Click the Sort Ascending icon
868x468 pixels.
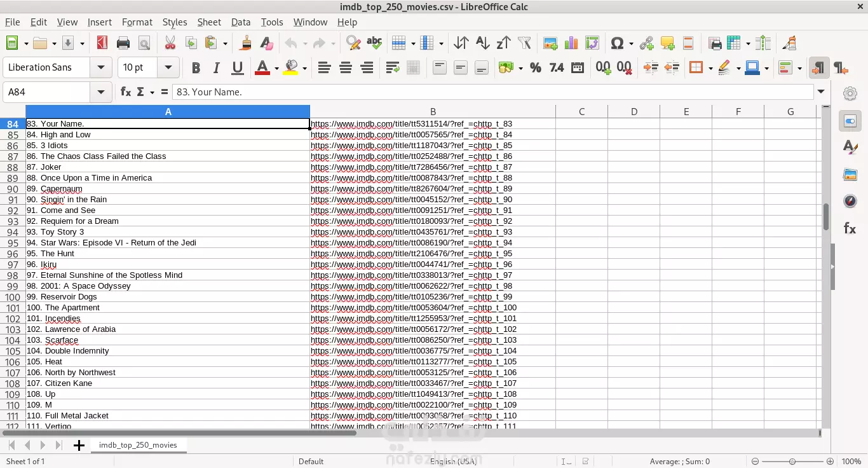coord(482,43)
